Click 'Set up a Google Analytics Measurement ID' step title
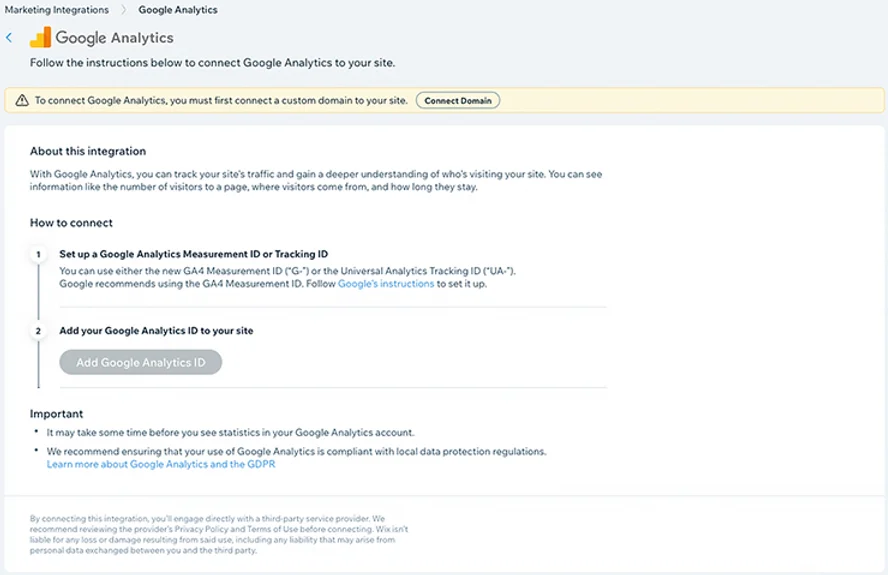Screen dimensions: 888x575 click(194, 254)
